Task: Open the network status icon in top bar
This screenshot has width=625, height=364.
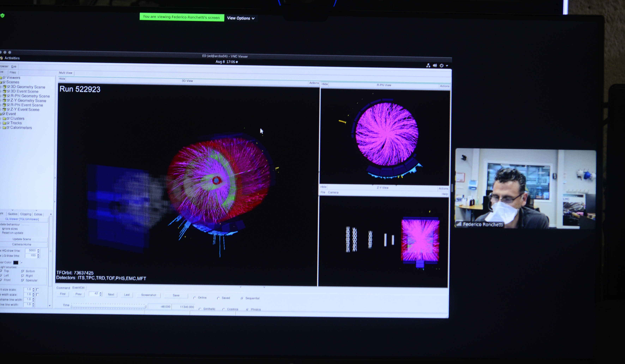Action: coord(428,65)
